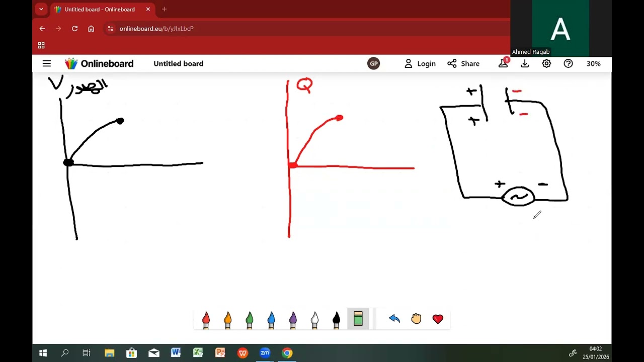Viewport: 644px width, 362px height.
Task: Open Zoom from the taskbar
Action: [265, 353]
